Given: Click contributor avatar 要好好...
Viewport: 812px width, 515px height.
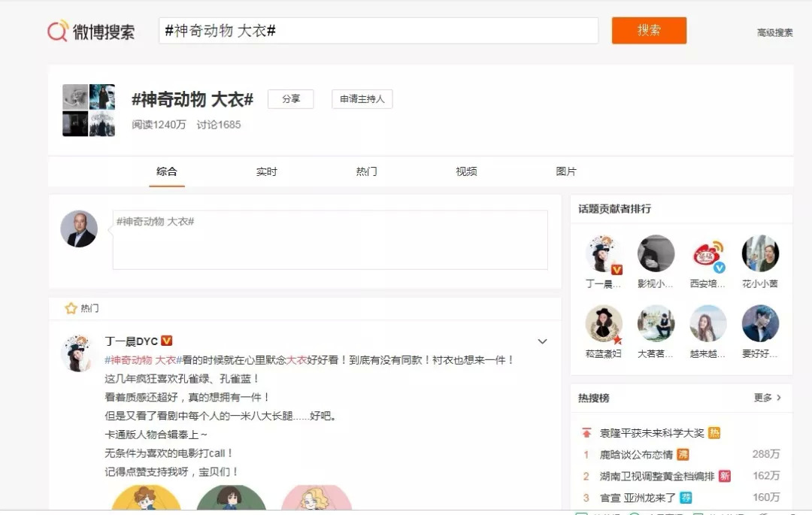Looking at the screenshot, I should click(760, 323).
